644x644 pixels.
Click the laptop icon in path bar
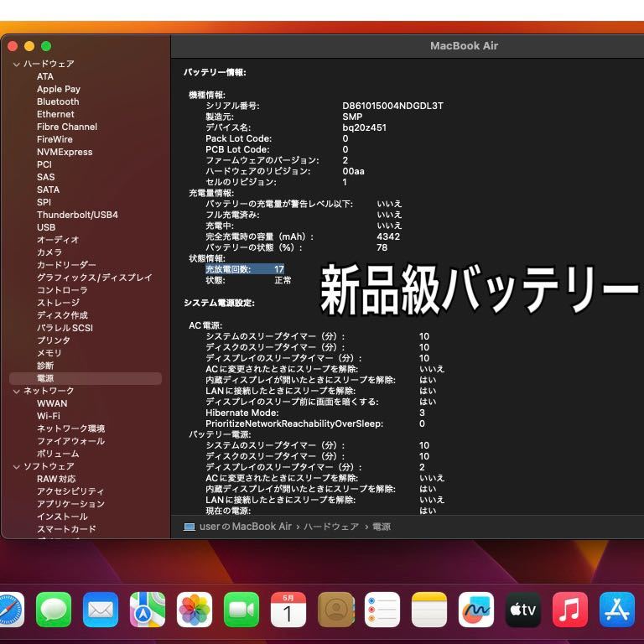(x=190, y=527)
